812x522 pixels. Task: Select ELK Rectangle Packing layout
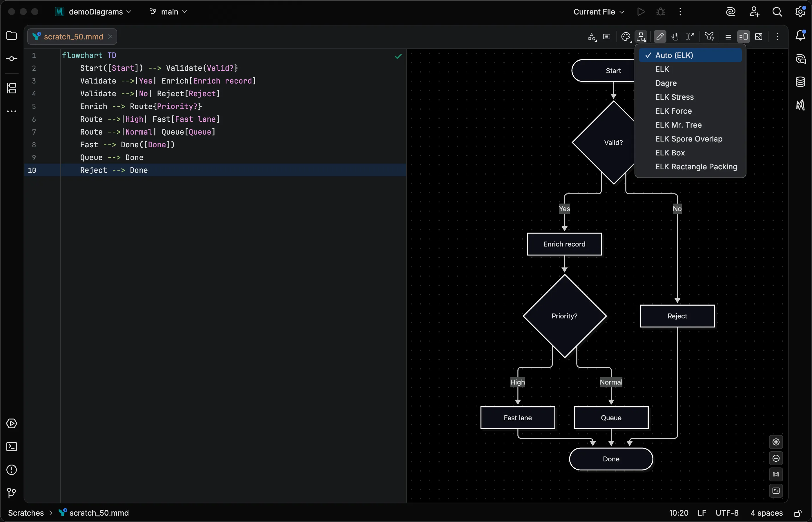click(690, 167)
